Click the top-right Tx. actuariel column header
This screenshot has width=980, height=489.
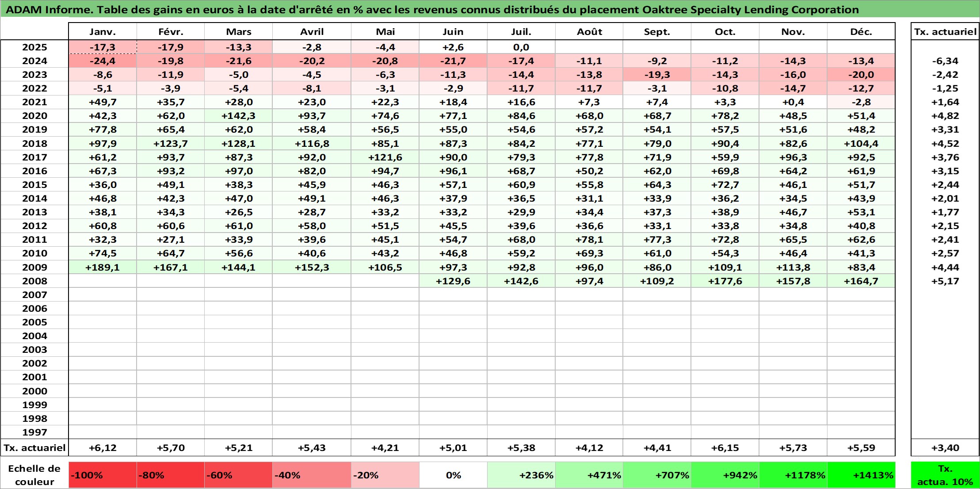click(945, 31)
